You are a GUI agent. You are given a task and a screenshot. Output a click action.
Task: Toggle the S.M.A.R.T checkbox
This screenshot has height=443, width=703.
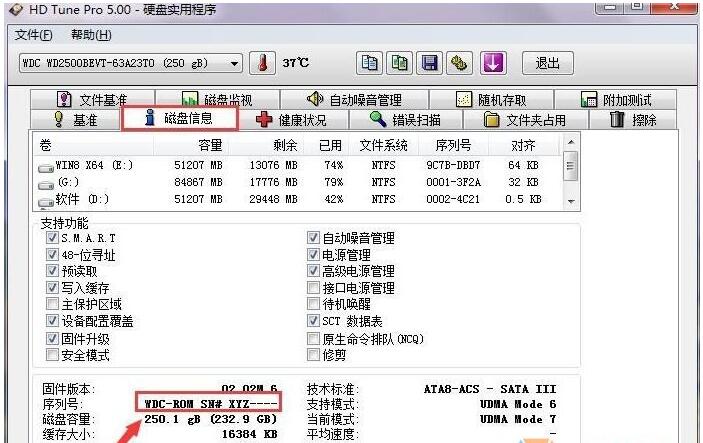(52, 237)
